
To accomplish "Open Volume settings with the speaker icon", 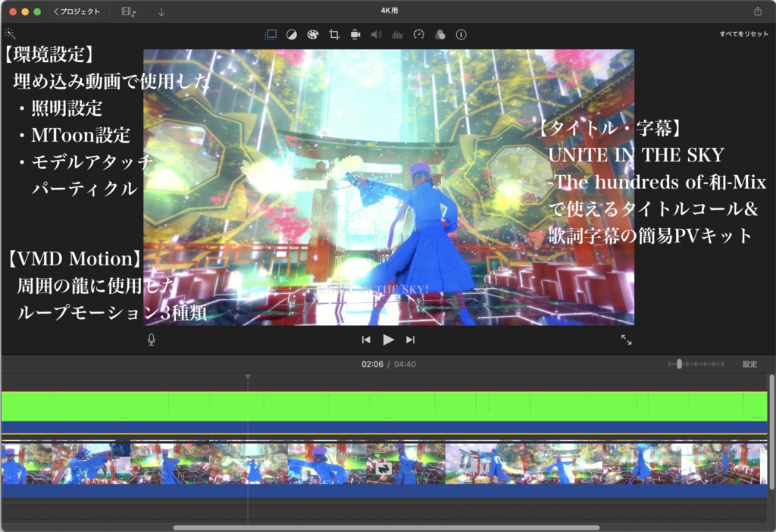I will [375, 34].
